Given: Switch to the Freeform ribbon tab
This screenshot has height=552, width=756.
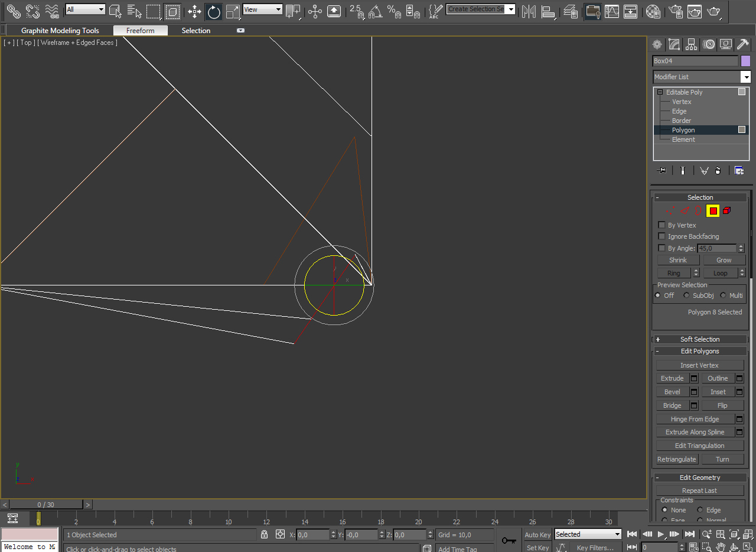Looking at the screenshot, I should click(140, 31).
